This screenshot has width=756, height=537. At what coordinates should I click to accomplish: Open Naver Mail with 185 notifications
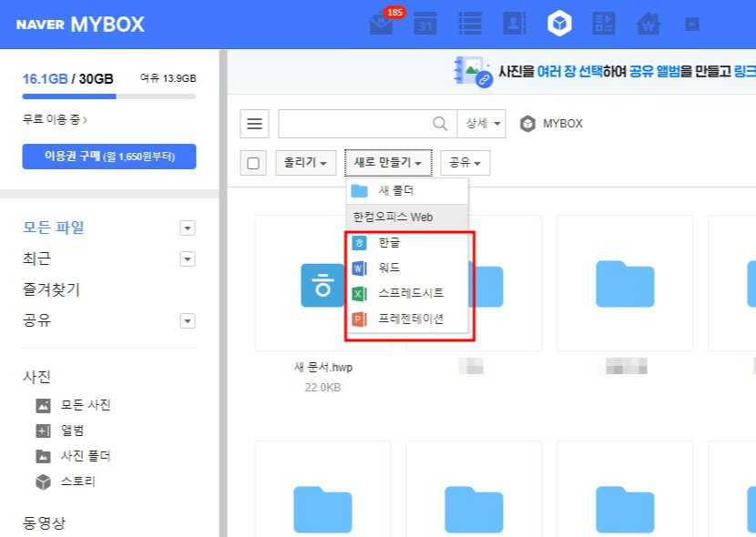pyautogui.click(x=381, y=24)
